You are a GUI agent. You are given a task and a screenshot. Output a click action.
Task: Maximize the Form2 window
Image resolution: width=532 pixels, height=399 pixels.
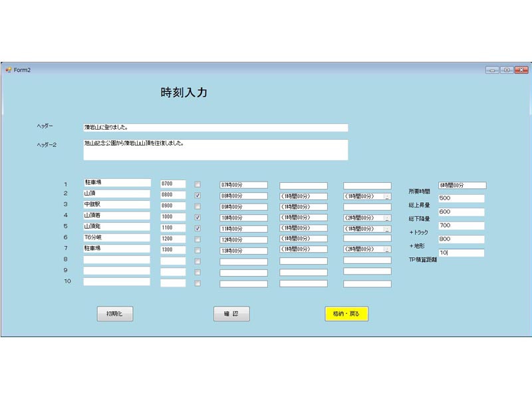(507, 70)
